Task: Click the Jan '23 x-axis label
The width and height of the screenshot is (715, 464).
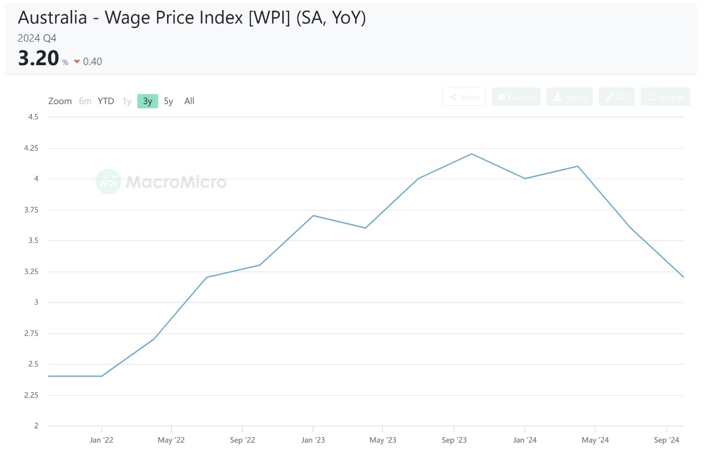Action: pyautogui.click(x=313, y=440)
